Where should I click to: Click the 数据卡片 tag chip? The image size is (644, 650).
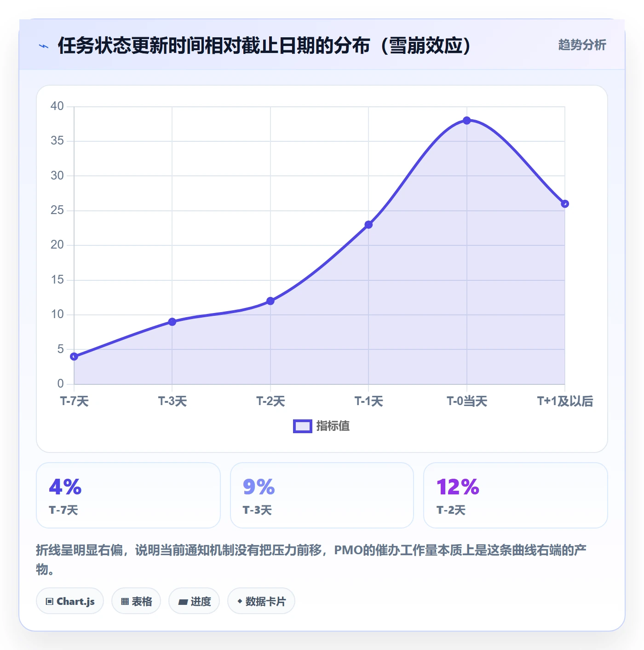point(261,601)
